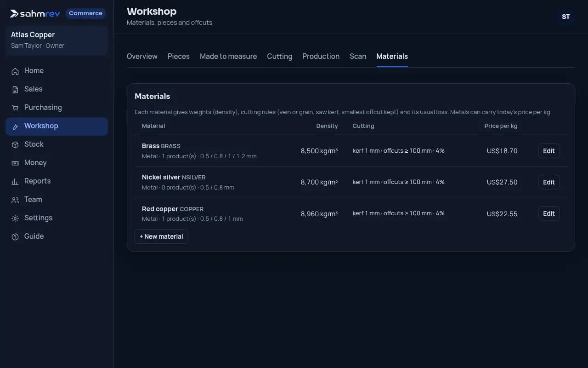Click the Purchasing cart icon
Image resolution: width=588 pixels, height=368 pixels.
[15, 108]
